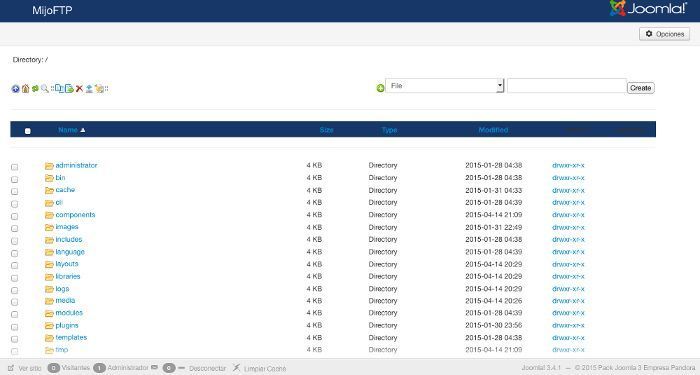Sort by the Name column header
This screenshot has width=700, height=375.
click(68, 130)
